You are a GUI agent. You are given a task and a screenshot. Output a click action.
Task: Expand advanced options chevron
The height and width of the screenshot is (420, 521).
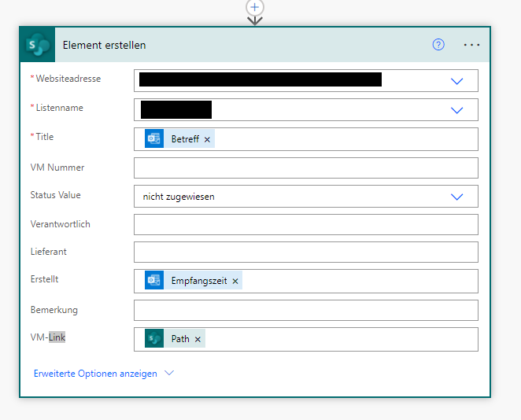point(169,373)
